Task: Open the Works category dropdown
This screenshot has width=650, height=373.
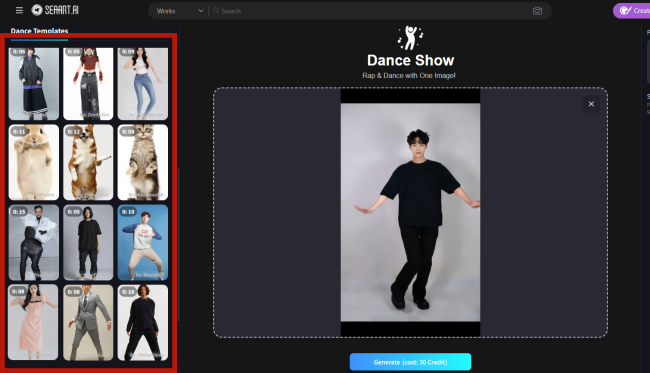Action: click(x=179, y=11)
